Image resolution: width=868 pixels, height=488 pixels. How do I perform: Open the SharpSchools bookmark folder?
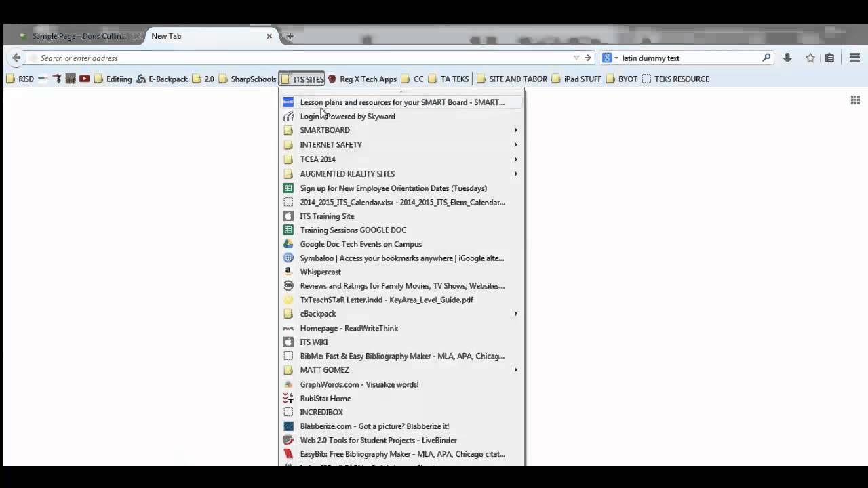click(247, 79)
